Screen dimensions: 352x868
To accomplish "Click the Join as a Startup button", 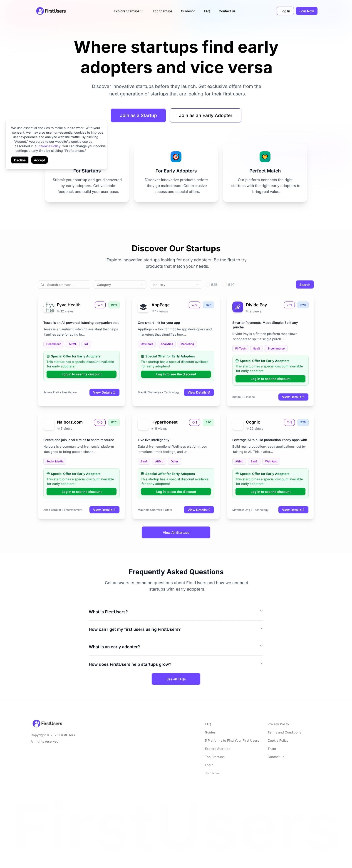I will 138,115.
